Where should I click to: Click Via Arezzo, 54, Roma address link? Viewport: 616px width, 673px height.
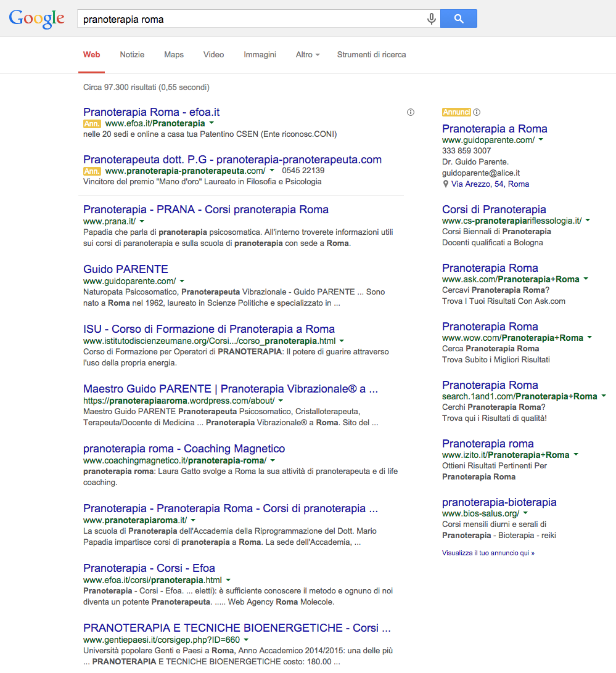(x=490, y=184)
